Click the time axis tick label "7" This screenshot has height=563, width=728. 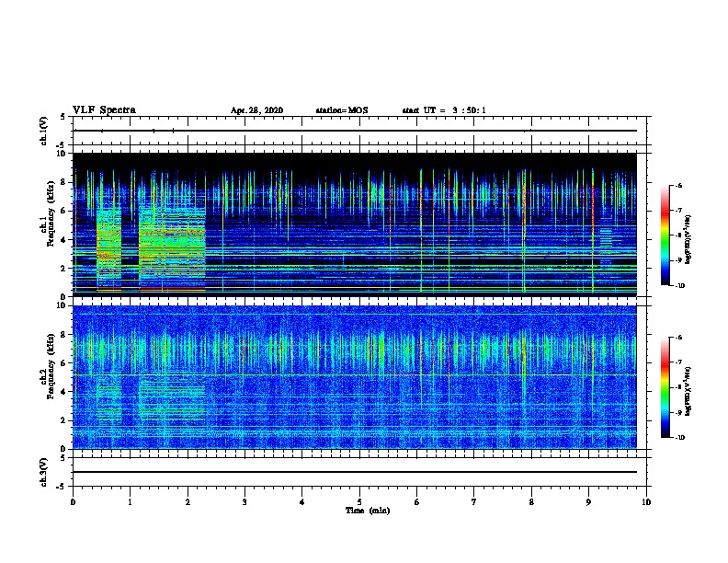(474, 502)
